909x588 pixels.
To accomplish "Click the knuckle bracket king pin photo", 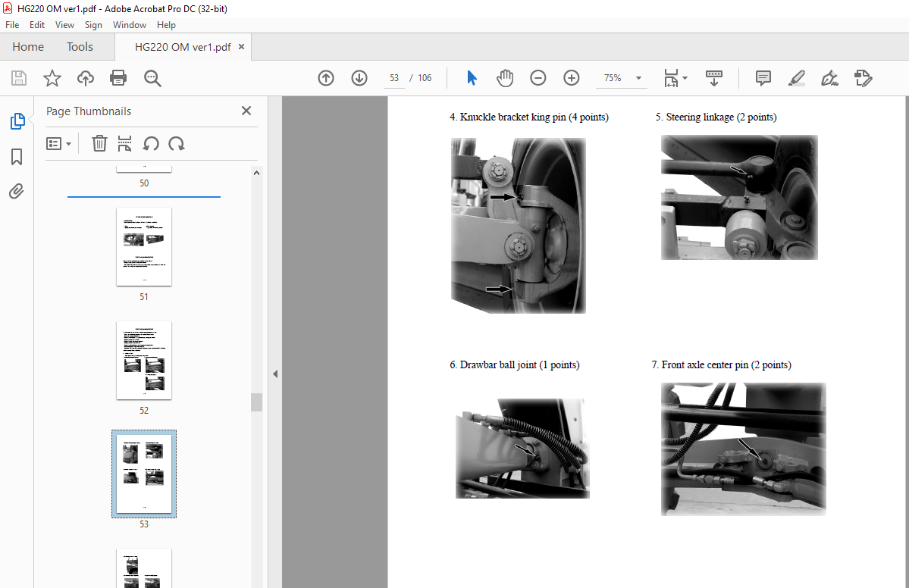I will (x=519, y=226).
